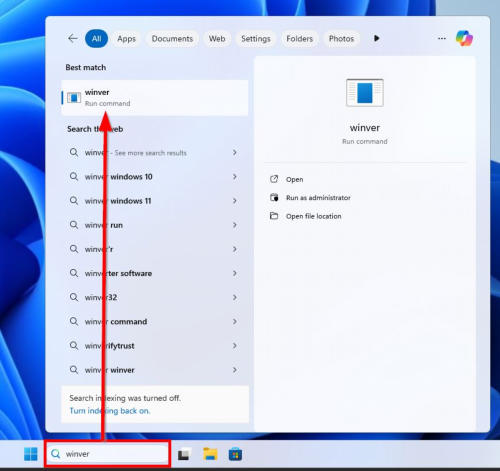Expand chevron for 'winver command'
The image size is (500, 471).
point(235,321)
